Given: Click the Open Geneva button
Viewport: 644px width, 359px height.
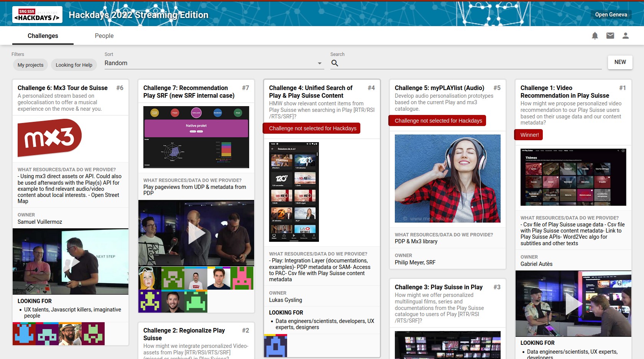Looking at the screenshot, I should coord(611,15).
